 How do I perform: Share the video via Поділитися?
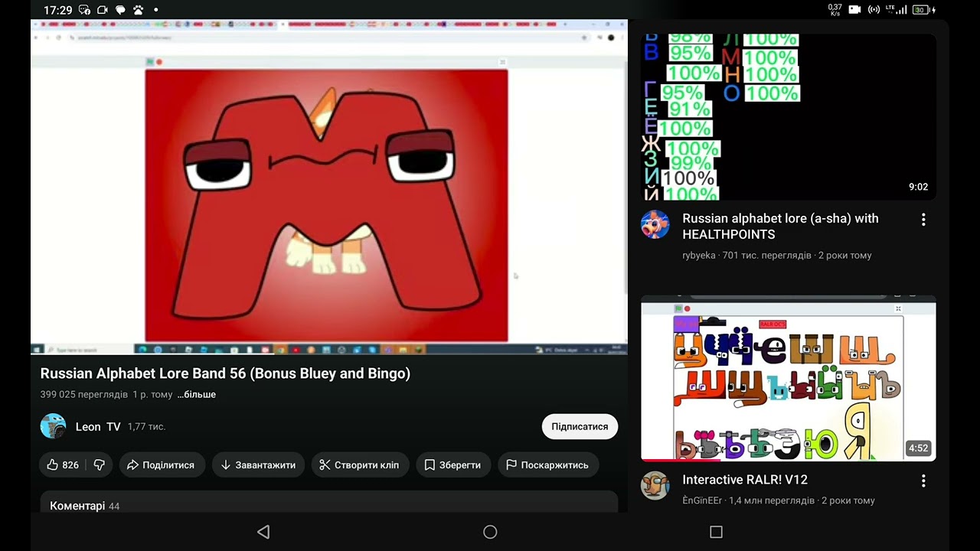pyautogui.click(x=161, y=465)
